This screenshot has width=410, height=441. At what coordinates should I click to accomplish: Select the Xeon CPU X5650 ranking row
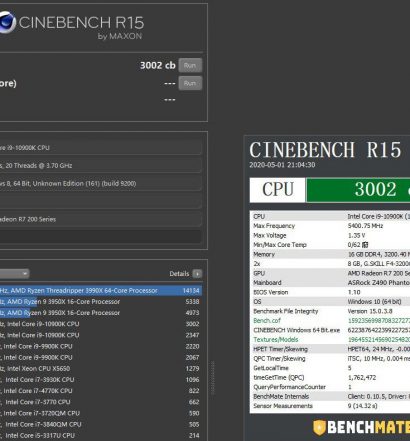click(101, 369)
